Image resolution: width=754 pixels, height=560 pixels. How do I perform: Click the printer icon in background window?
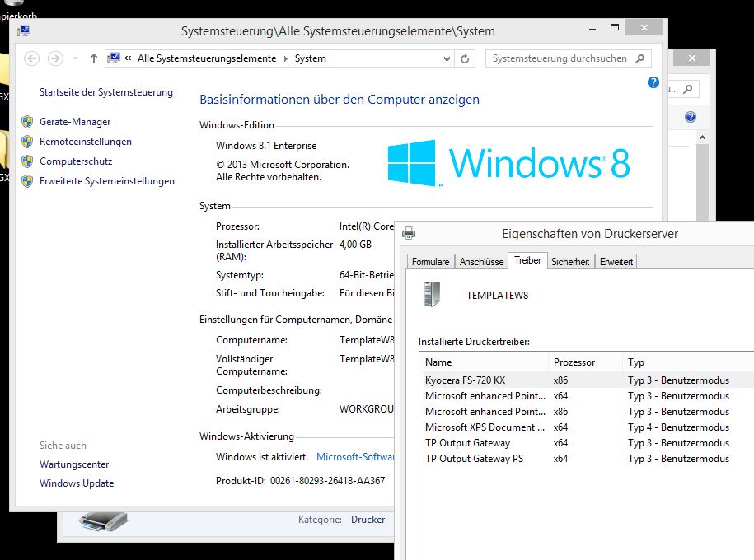point(103,521)
